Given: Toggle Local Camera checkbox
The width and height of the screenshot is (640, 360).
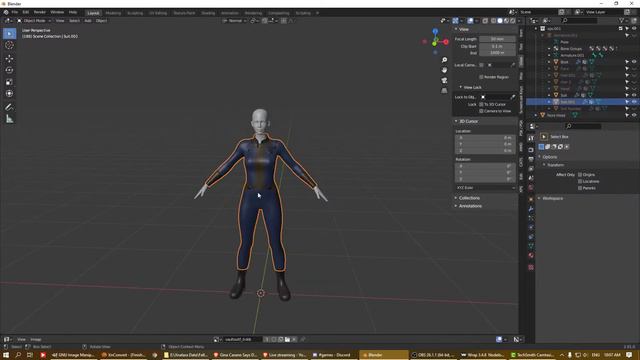Looking at the screenshot, I should pyautogui.click(x=482, y=65).
